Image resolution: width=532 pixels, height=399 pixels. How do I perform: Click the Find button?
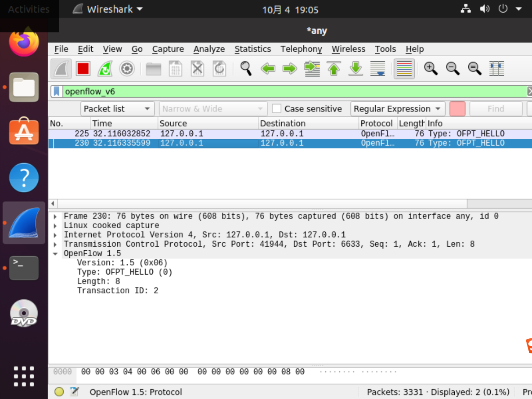pyautogui.click(x=496, y=109)
